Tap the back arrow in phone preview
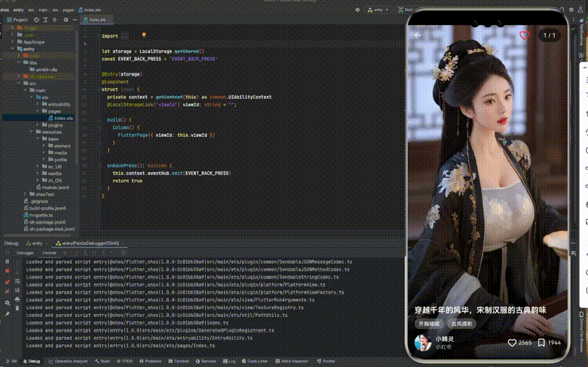This screenshot has width=588, height=367. pos(417,35)
